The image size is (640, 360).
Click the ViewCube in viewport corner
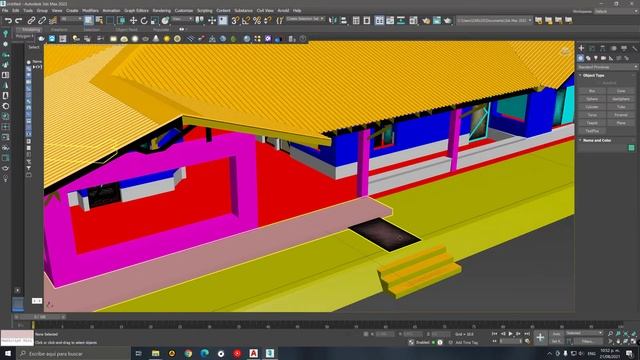565,51
